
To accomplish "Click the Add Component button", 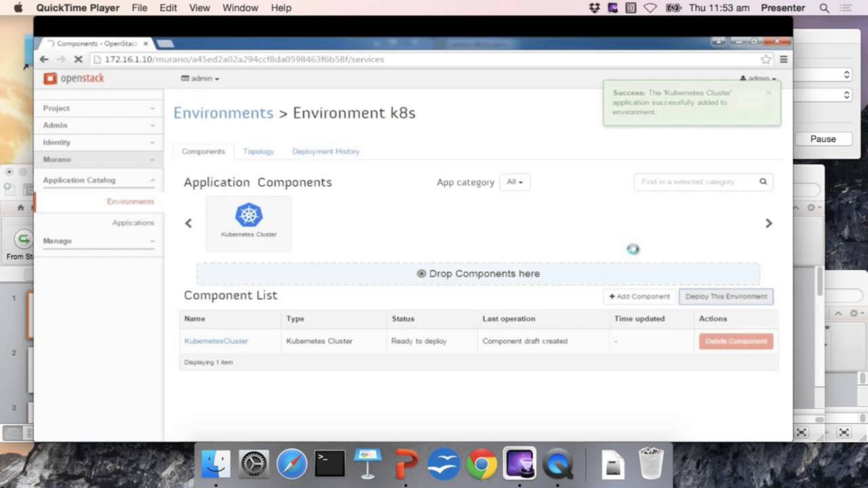I will [639, 296].
